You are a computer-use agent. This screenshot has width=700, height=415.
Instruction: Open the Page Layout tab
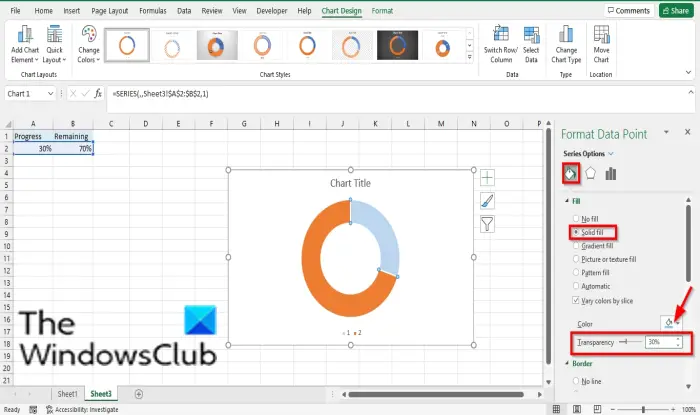pos(109,11)
